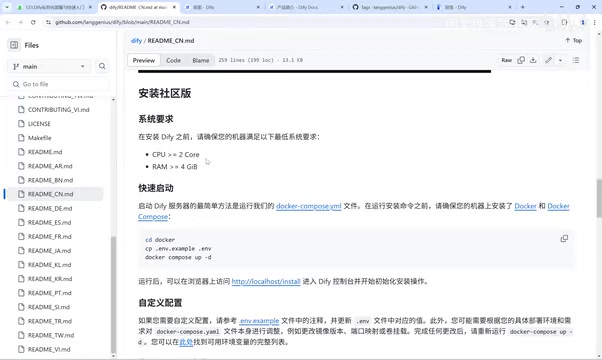602x360 pixels.
Task: Open more edit options dropdown arrow
Action: pos(561,60)
